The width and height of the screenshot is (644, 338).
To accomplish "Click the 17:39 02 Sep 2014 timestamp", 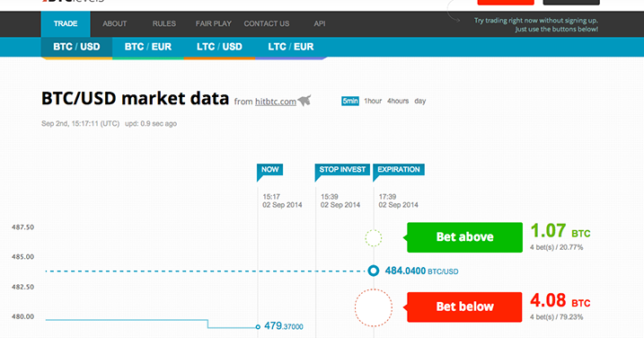I will (398, 200).
